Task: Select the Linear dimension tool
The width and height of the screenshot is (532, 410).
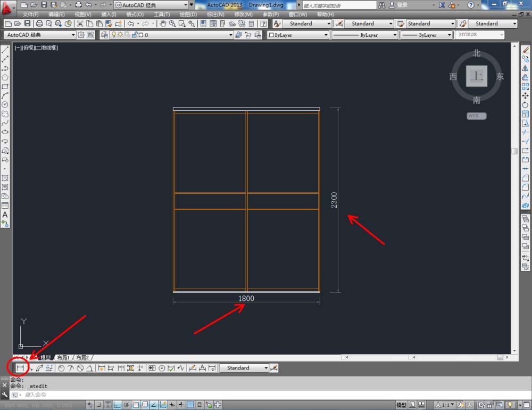Action: (20, 368)
